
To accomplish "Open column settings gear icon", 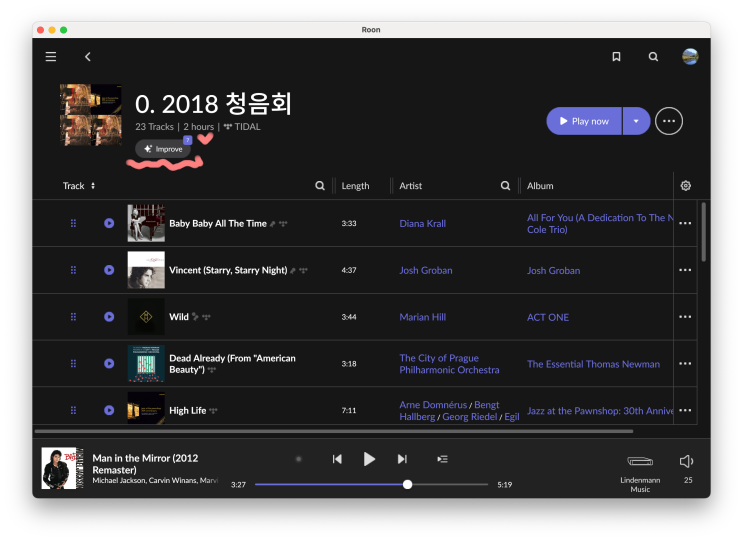I will pos(686,186).
